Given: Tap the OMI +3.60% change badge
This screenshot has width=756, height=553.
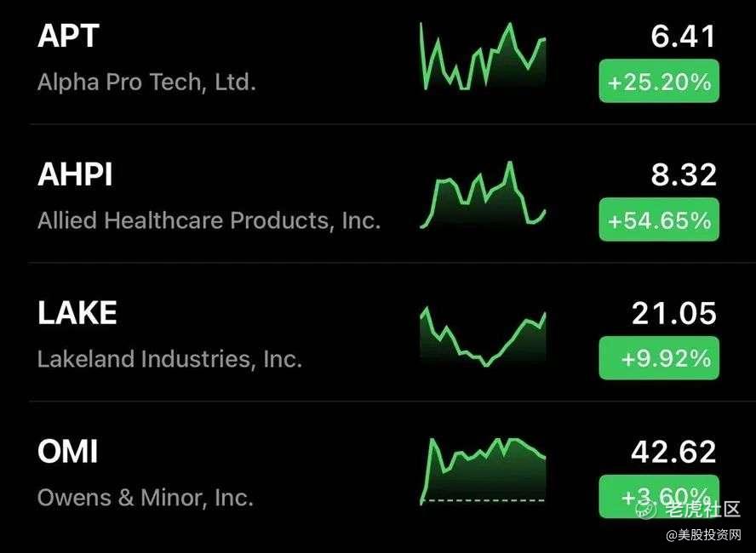Looking at the screenshot, I should tap(659, 496).
